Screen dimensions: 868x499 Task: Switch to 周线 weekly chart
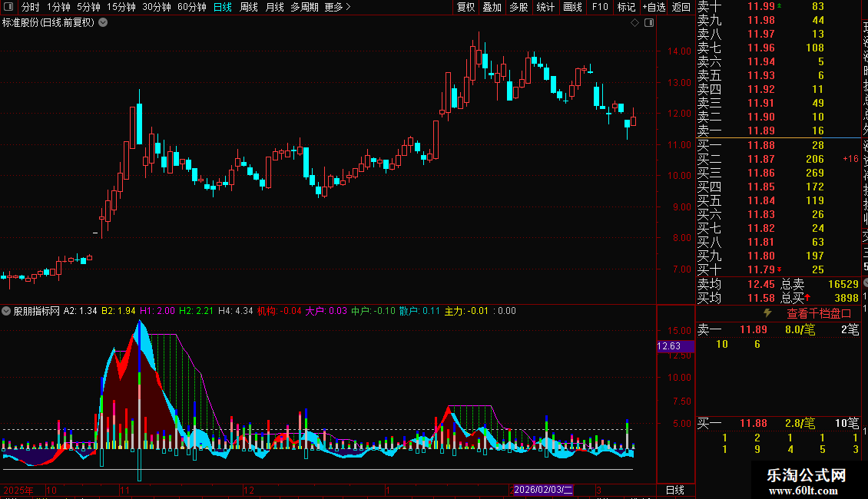pyautogui.click(x=249, y=7)
